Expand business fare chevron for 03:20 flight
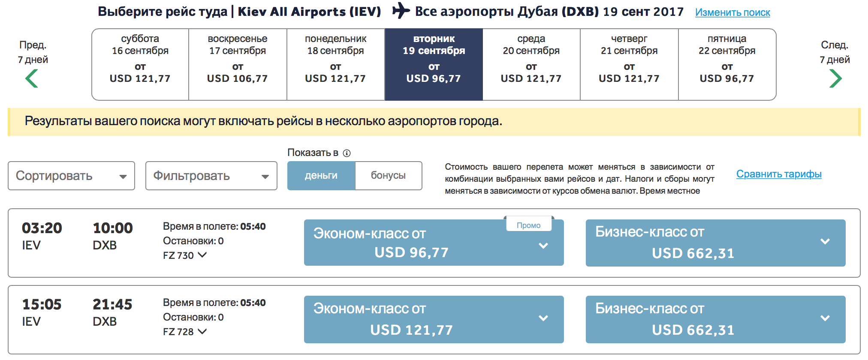 825,242
